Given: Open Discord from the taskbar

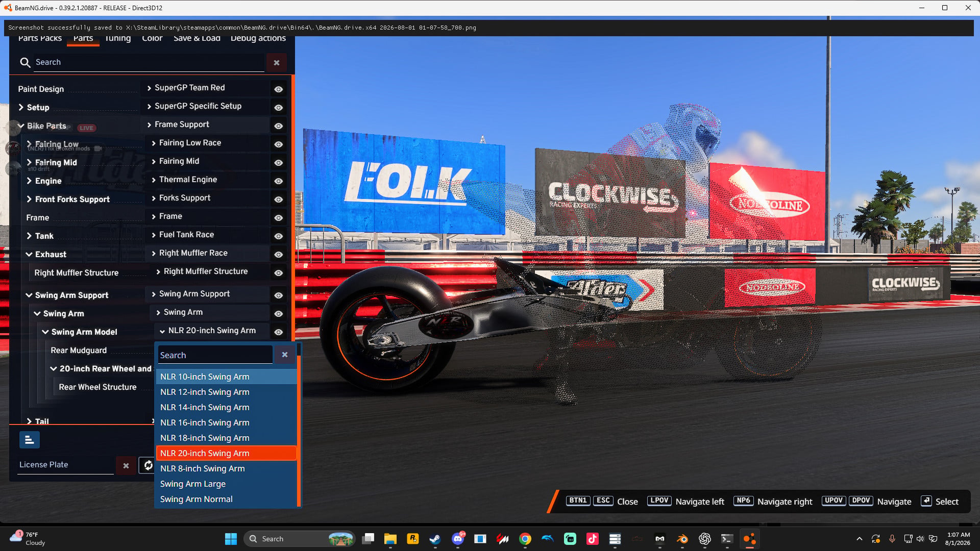Looking at the screenshot, I should (458, 539).
